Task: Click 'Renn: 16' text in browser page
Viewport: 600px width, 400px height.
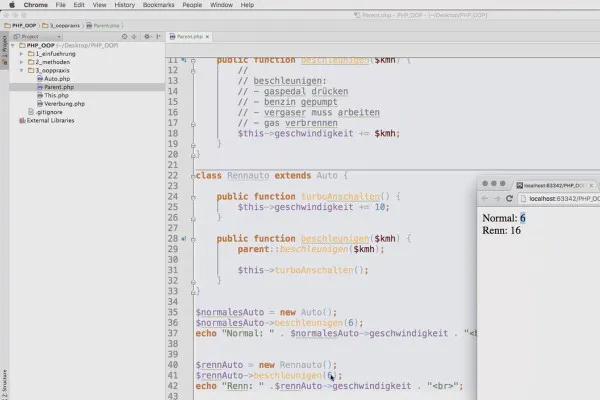Action: (501, 230)
